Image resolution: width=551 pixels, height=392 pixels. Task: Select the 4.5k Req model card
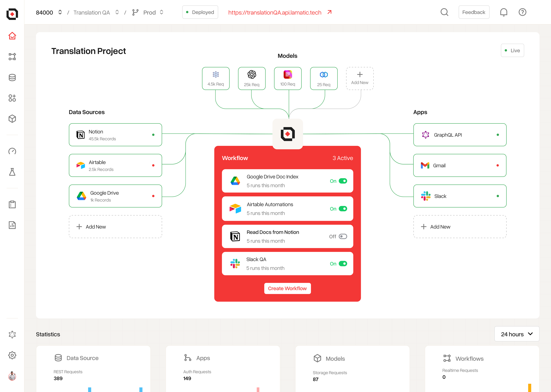(x=216, y=78)
